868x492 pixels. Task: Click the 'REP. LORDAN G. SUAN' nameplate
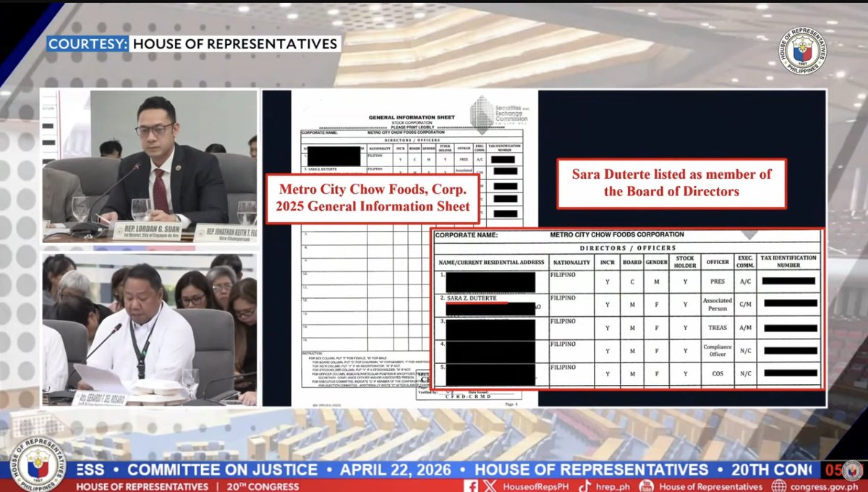151,232
